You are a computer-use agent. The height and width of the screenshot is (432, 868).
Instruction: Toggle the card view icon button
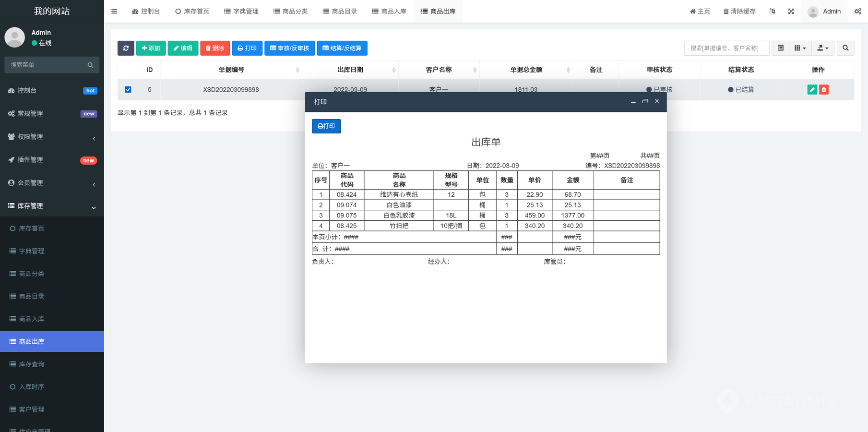tap(781, 48)
